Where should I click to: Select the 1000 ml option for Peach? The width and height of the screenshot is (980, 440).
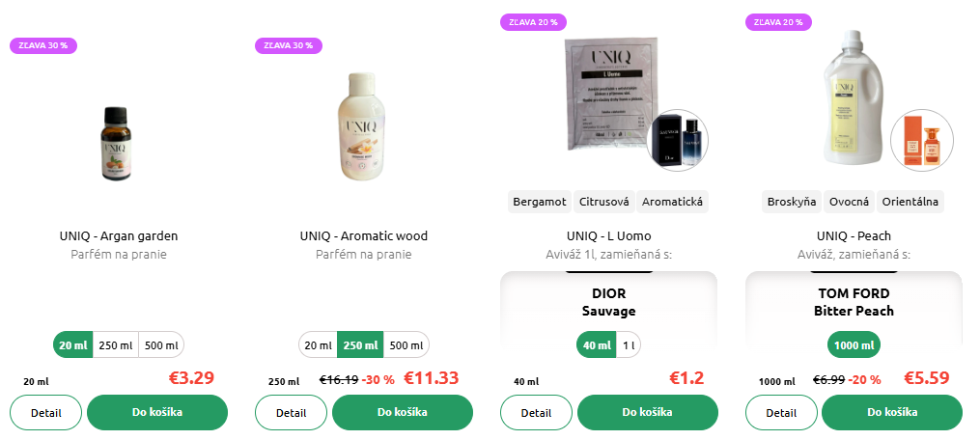click(854, 344)
